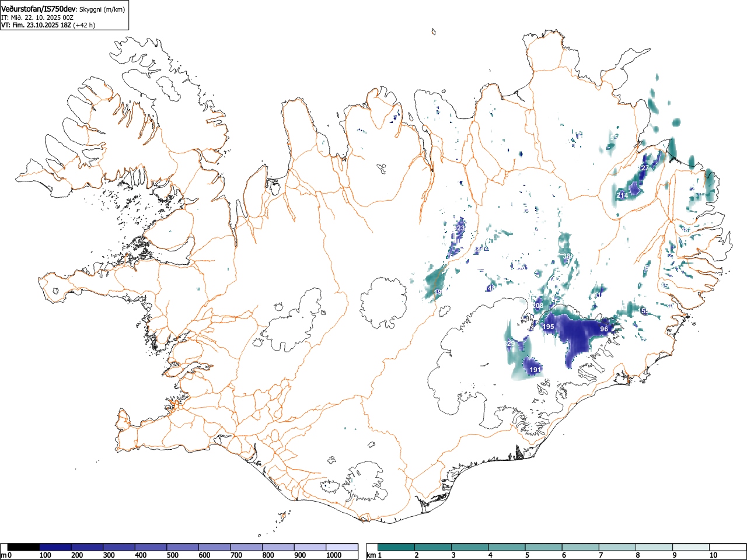Pick the 300–400 m legend swatch
This screenshot has width=747, height=560.
(x=118, y=547)
